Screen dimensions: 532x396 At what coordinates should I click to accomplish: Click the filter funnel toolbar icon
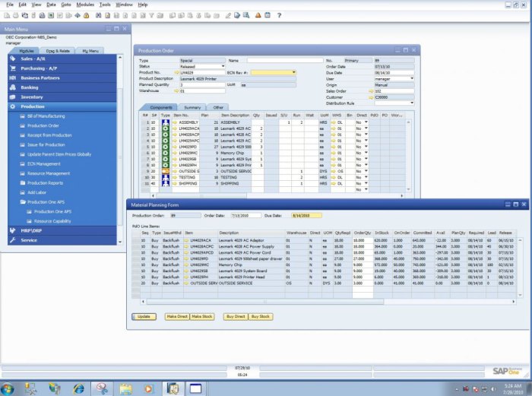(151, 15)
